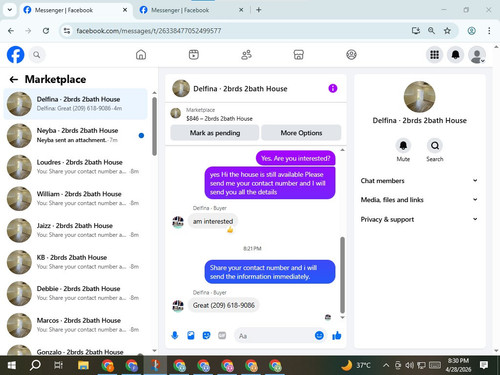Click the "Share your contact number" blue message
This screenshot has width=500, height=375.
pyautogui.click(x=270, y=272)
